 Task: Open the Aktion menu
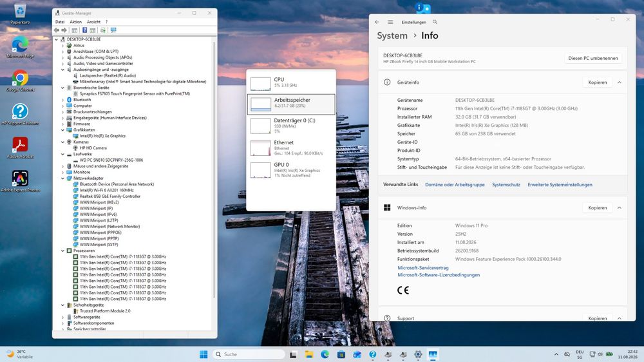pos(75,22)
